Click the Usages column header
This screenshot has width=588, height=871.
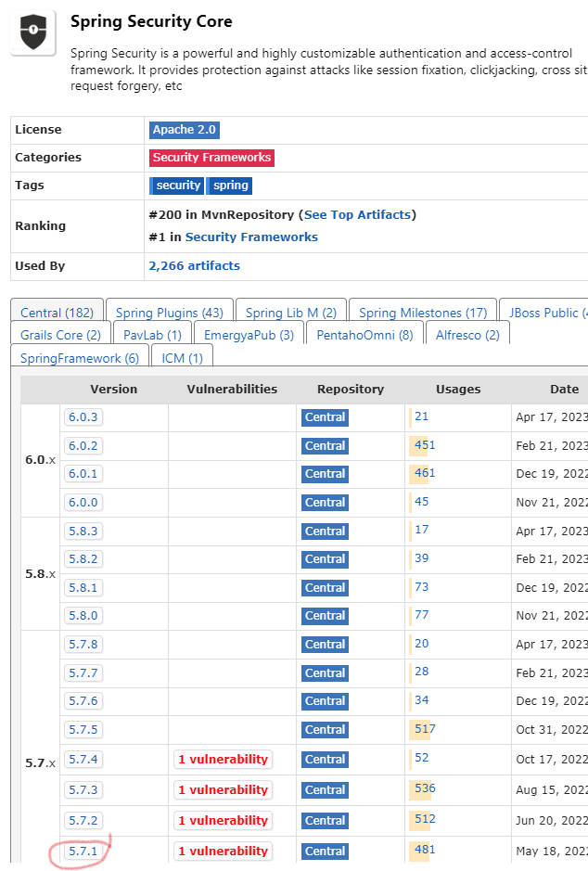[458, 390]
